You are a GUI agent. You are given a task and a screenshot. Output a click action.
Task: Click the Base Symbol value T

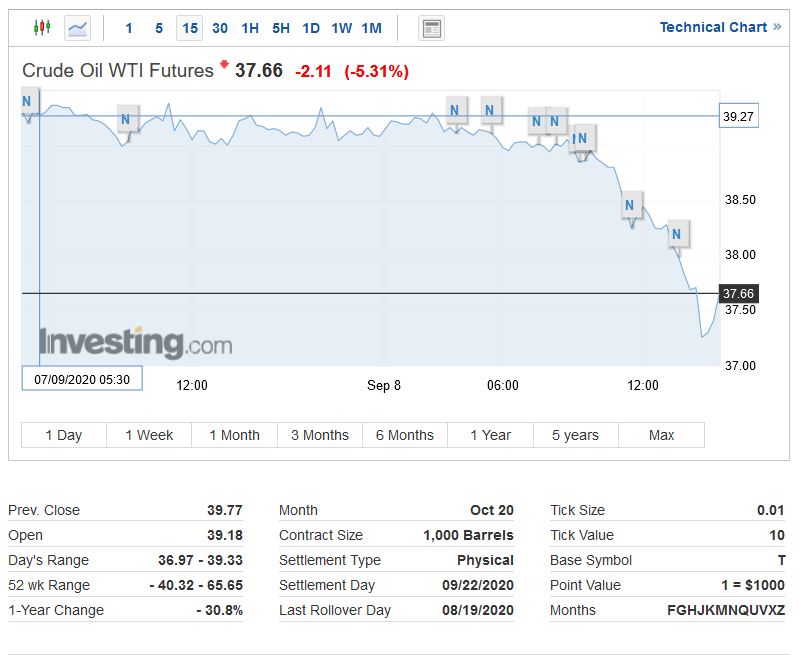point(781,560)
